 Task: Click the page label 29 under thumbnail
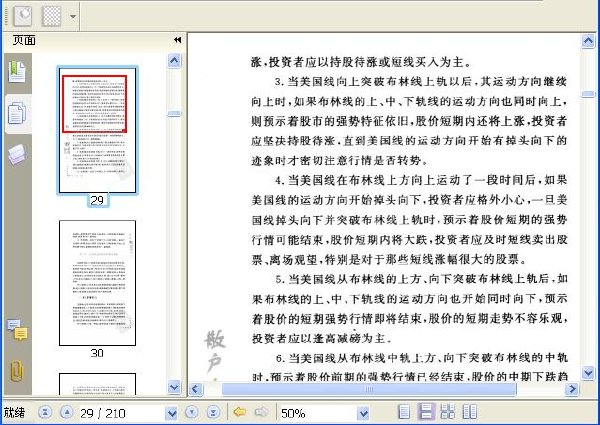(98, 200)
